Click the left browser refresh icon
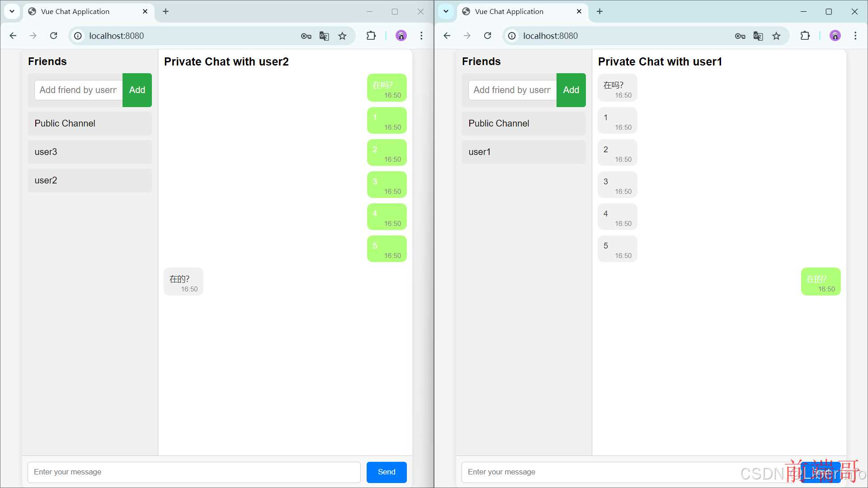Viewport: 868px width, 488px height. click(54, 36)
